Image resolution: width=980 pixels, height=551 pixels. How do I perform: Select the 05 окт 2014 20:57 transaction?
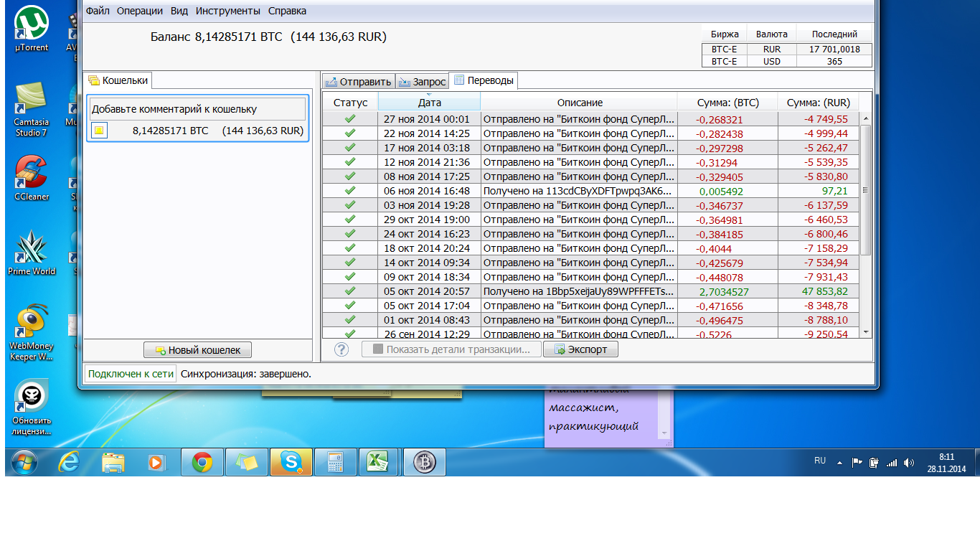point(426,291)
